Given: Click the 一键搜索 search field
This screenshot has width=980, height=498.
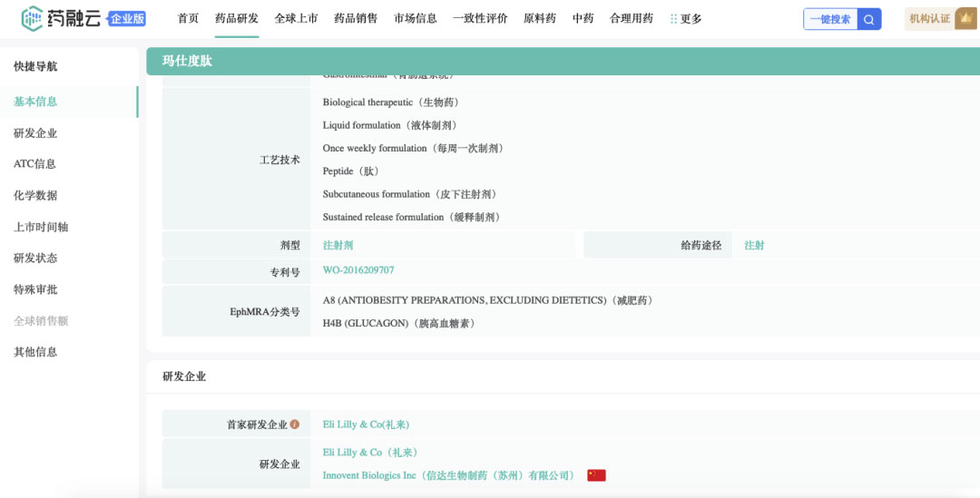Looking at the screenshot, I should click(830, 19).
